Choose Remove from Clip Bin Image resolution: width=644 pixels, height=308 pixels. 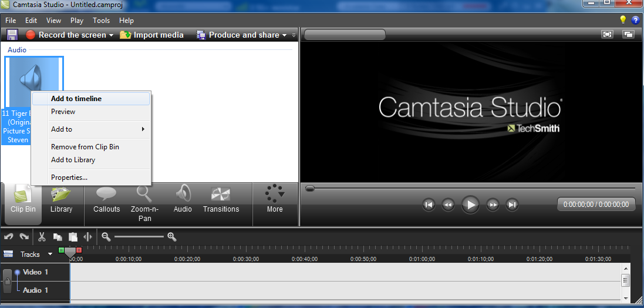pyautogui.click(x=91, y=147)
